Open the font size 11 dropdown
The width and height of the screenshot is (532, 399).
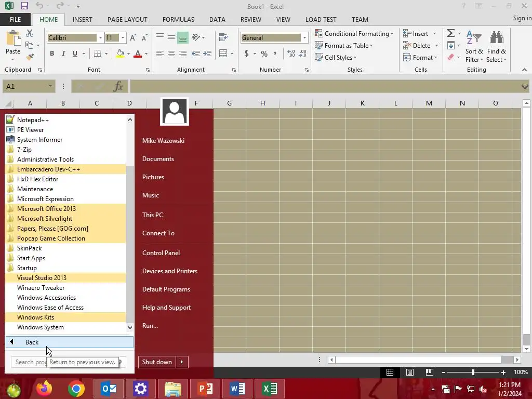(123, 37)
